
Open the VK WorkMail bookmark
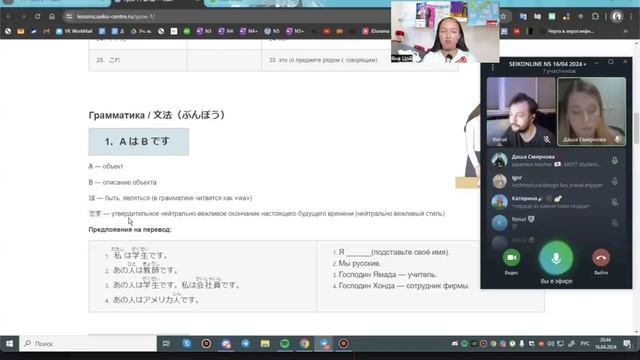click(x=74, y=31)
